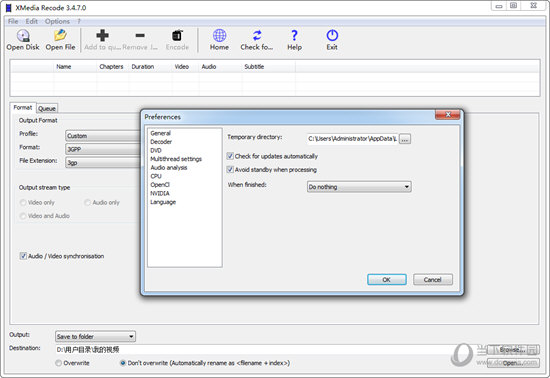This screenshot has width=550, height=378.
Task: Open the Format 3GPP dropdown
Action: (x=103, y=149)
